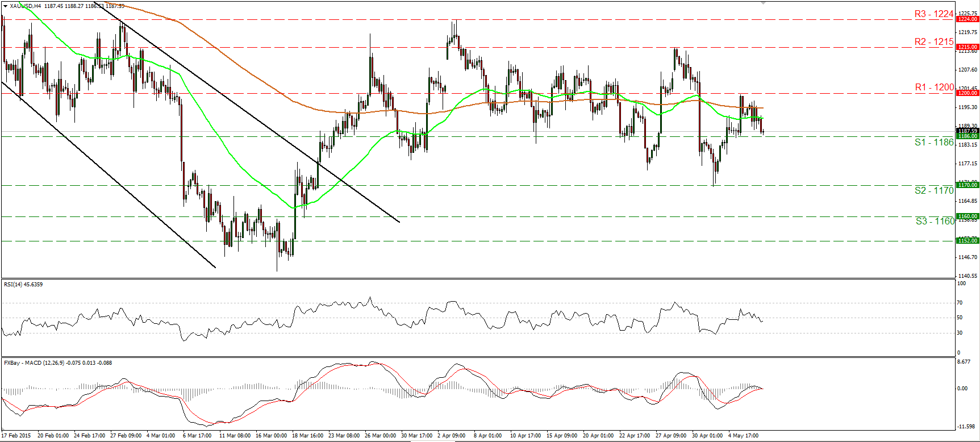Click the OHLC values 1187.45 1188.27 line
Image resolution: width=980 pixels, height=442 pixels.
[84, 6]
